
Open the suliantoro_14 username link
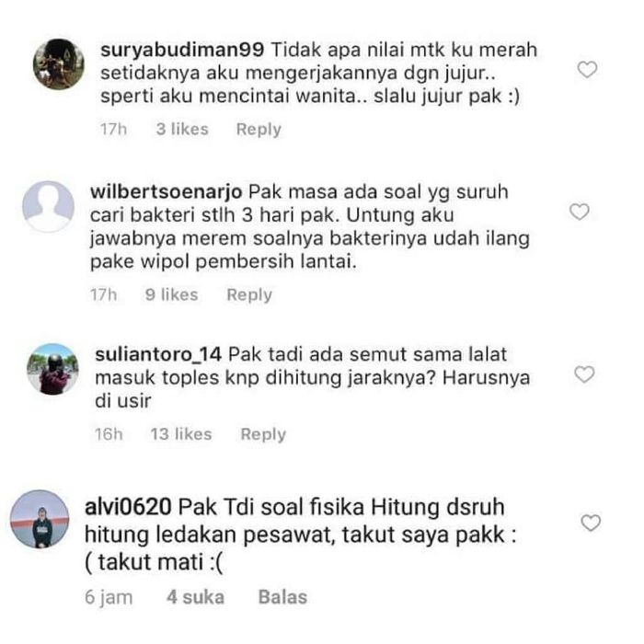tap(158, 354)
